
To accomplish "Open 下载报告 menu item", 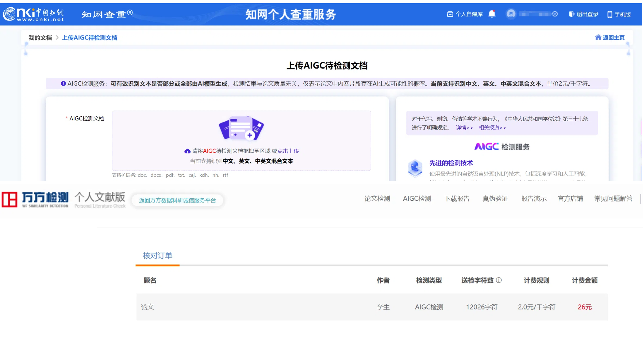I will coord(457,199).
